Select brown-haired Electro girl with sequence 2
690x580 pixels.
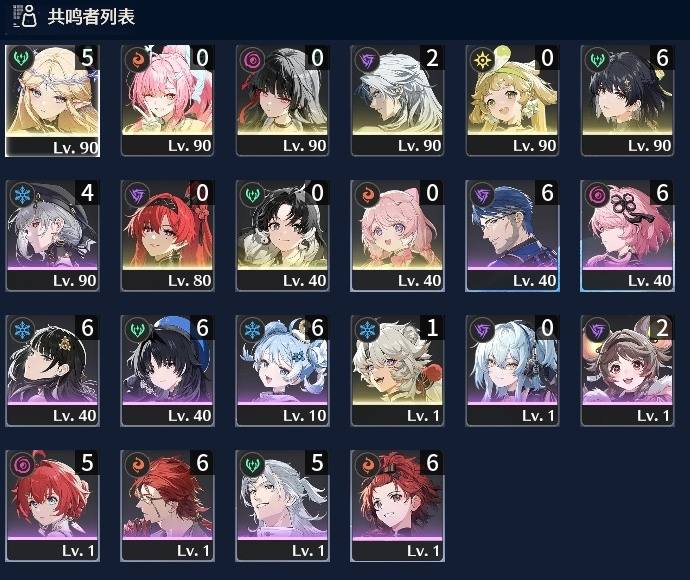(x=628, y=371)
